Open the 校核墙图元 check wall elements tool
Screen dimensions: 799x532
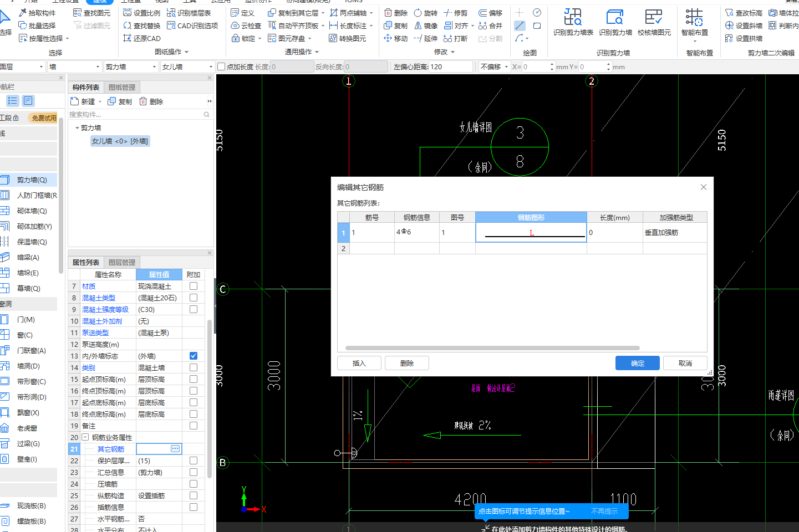[654, 23]
